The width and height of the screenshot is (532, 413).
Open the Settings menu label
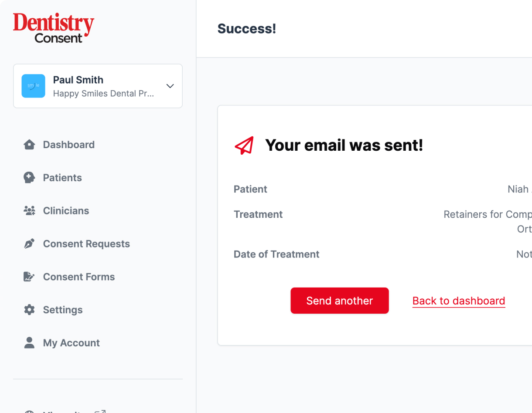pos(63,310)
